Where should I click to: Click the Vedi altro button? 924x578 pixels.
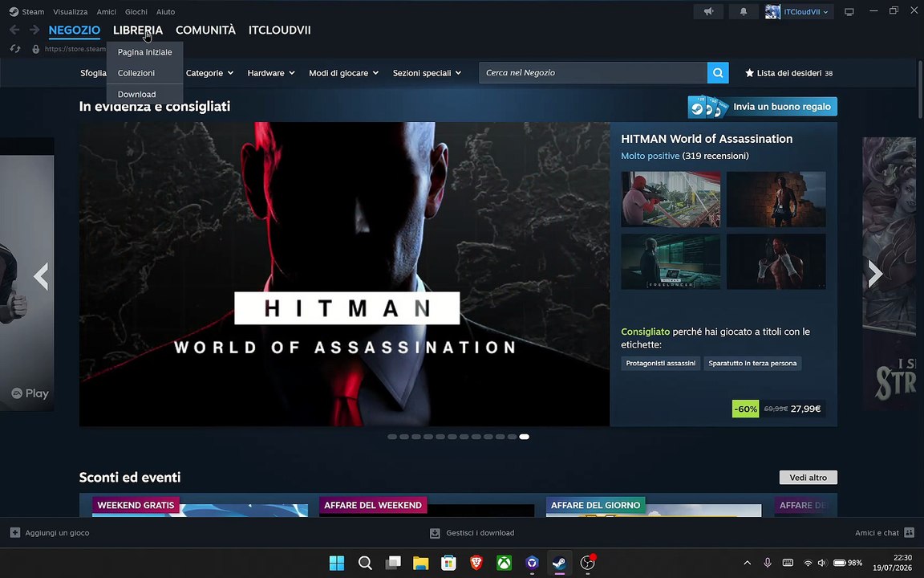pos(808,477)
